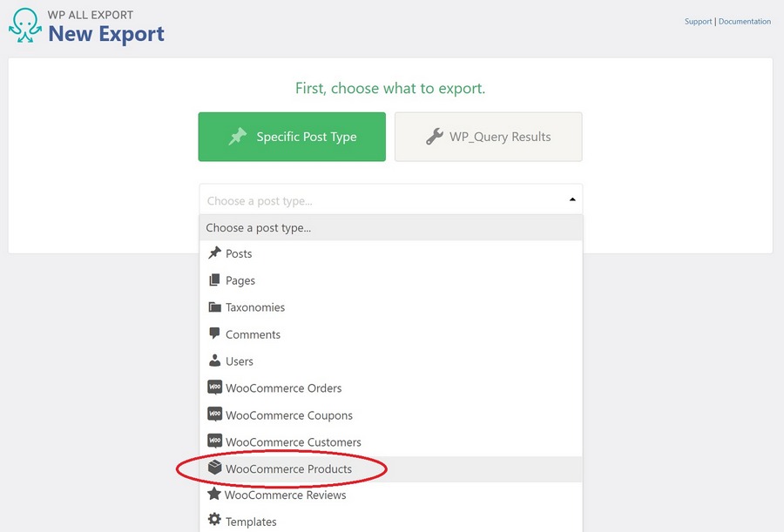
Task: Click the pin icon beside Posts
Action: point(214,253)
